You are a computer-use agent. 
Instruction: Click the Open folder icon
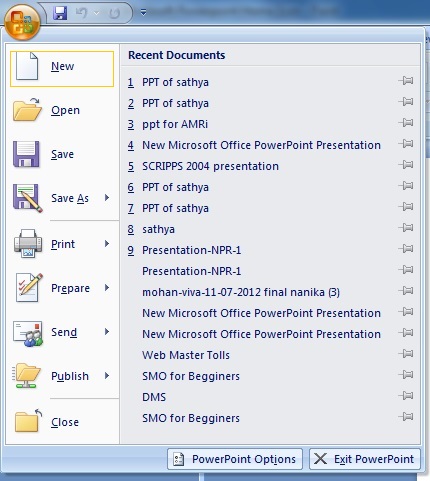pos(27,110)
